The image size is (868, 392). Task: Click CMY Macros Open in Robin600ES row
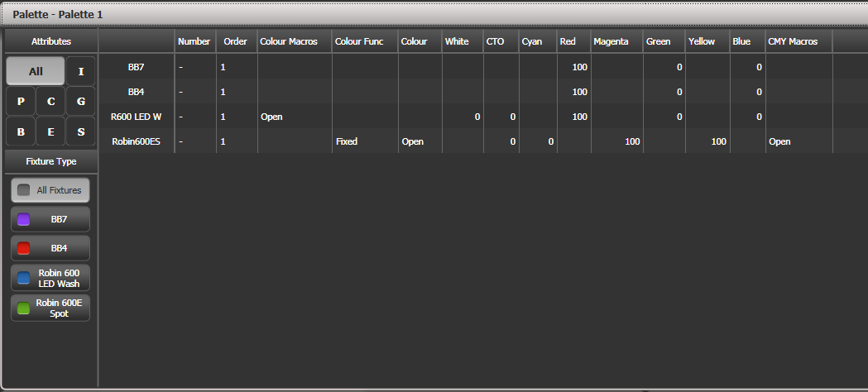coord(779,141)
